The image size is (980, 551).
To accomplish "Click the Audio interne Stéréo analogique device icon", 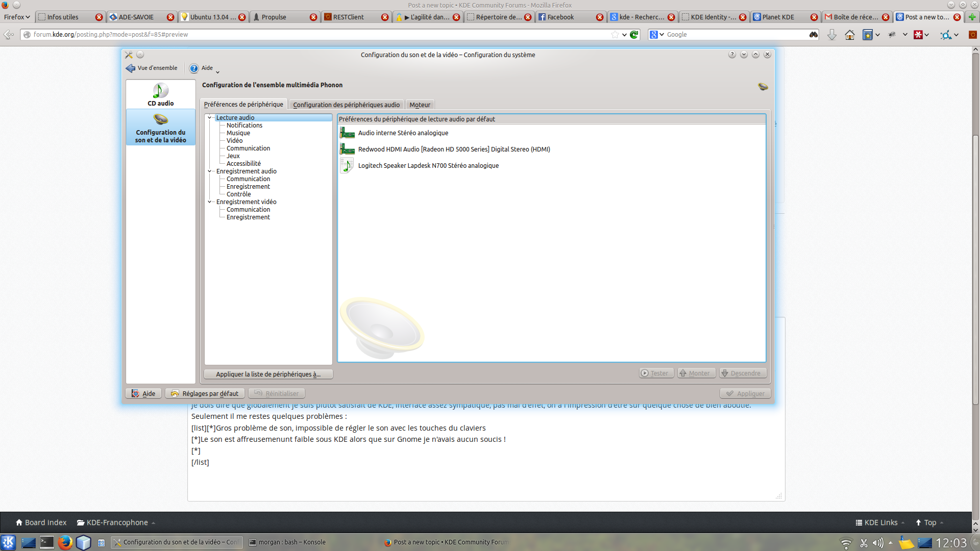I will pos(347,133).
